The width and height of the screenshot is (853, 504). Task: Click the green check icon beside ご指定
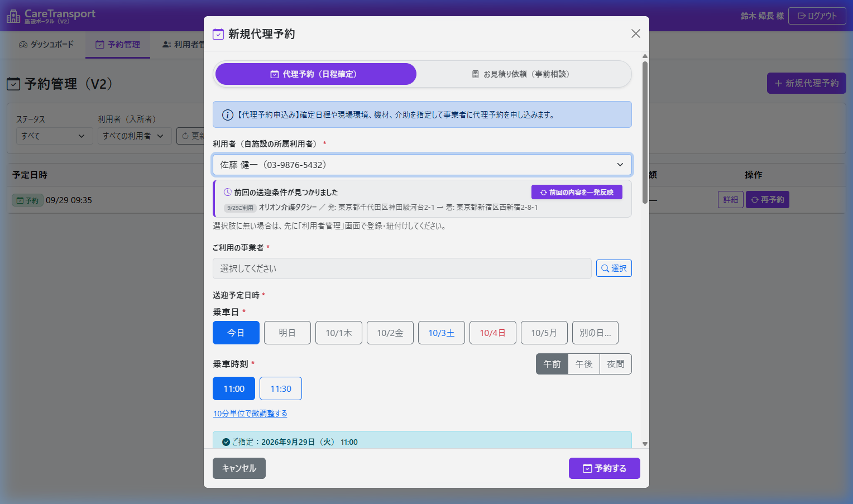(226, 442)
